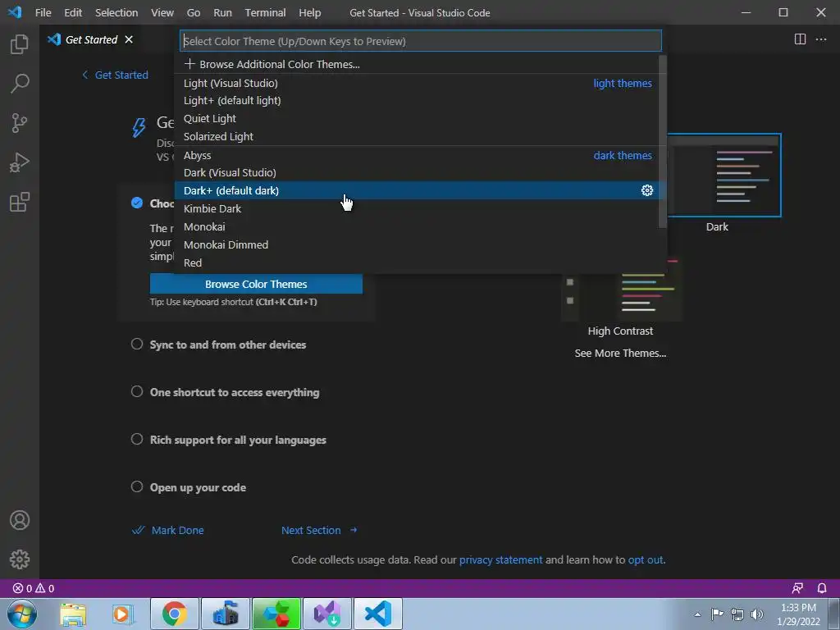Open the Accounts menu icon
840x630 pixels.
(20, 520)
